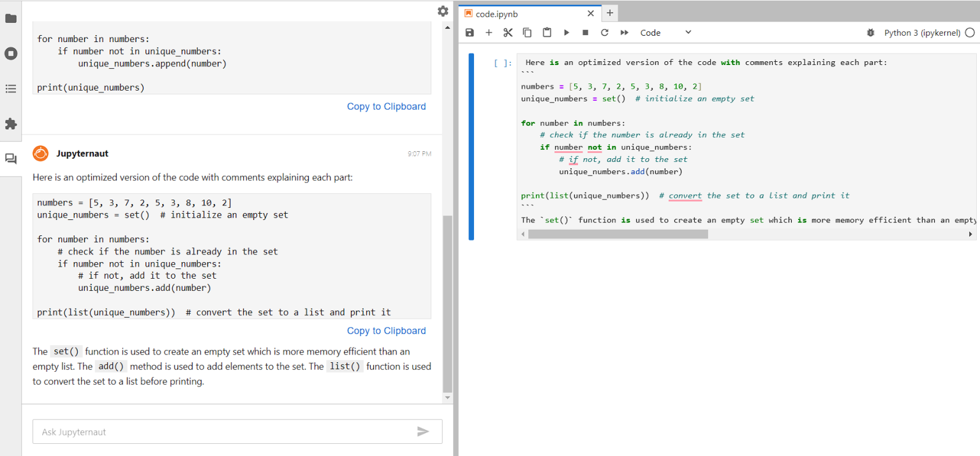980x456 pixels.
Task: Copy Jupyternaut's code using Copy to Clipboard
Action: pos(386,330)
